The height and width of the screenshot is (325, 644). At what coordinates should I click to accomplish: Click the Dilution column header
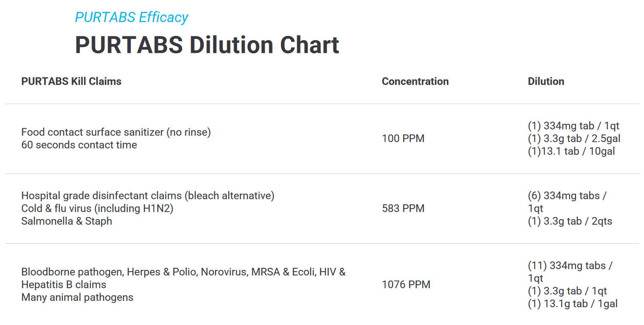coord(546,81)
